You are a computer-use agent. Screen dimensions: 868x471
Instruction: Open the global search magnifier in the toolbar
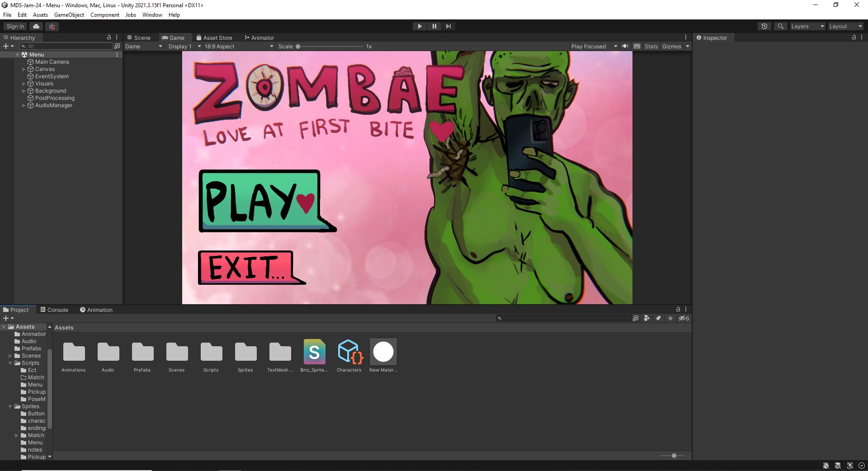780,26
